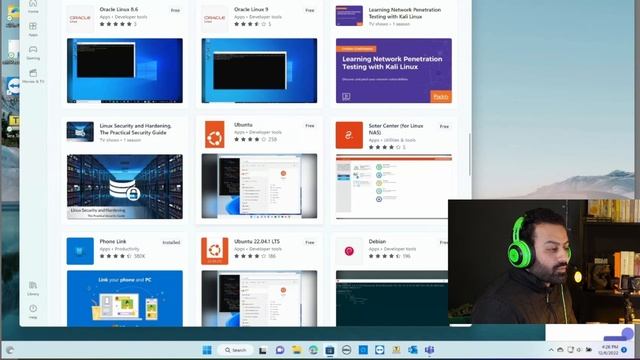Open the Oracle Linux 8.6 title

(119, 9)
